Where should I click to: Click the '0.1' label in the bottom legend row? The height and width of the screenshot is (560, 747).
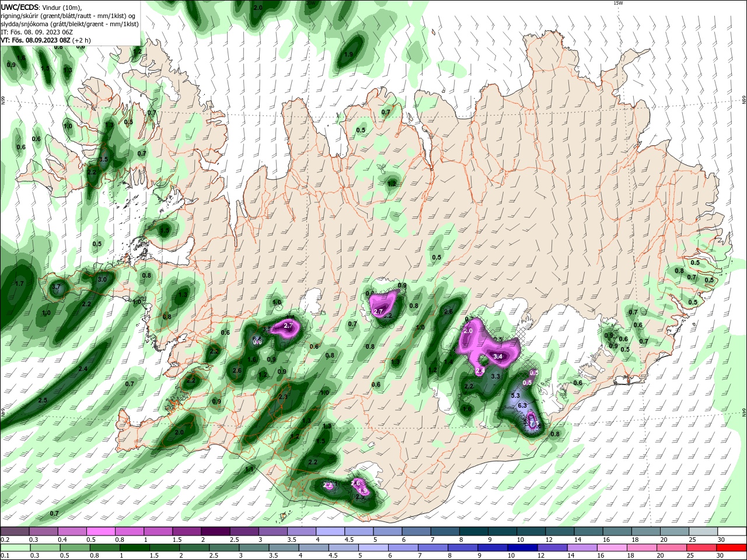click(5, 556)
